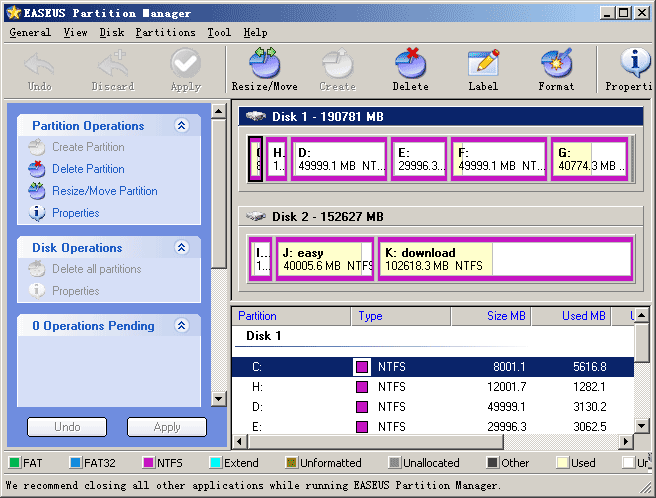Collapse the Partition Operations panel
This screenshot has height=498, width=656.
[x=181, y=126]
